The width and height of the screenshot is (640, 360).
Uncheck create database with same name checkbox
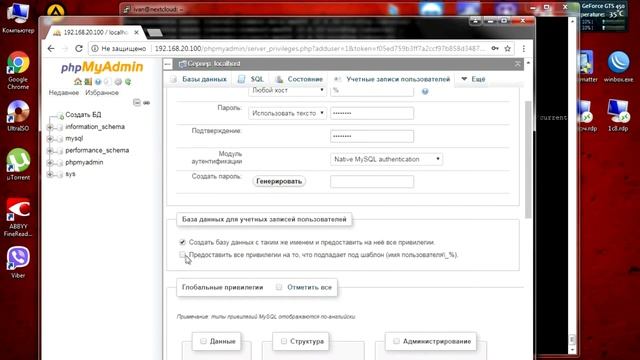(x=182, y=242)
